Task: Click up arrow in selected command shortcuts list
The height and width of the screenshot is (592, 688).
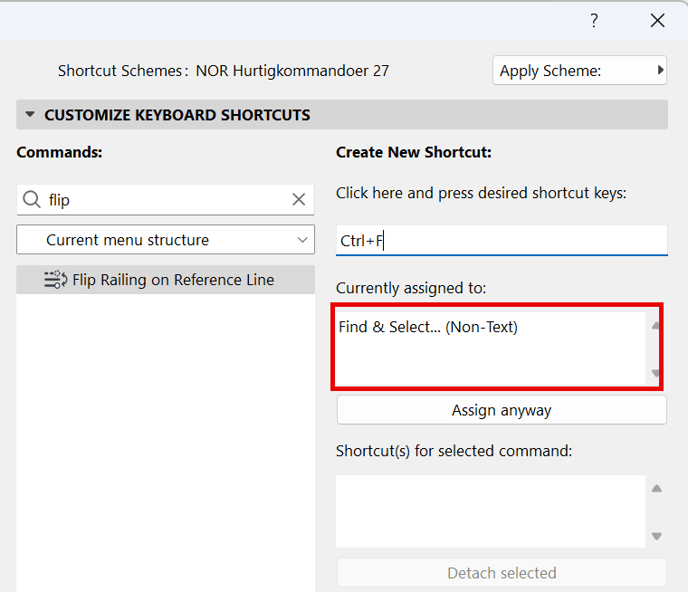Action: [656, 488]
